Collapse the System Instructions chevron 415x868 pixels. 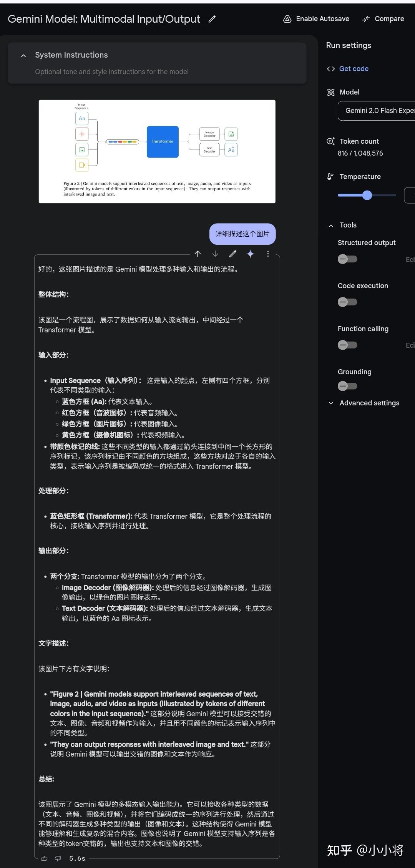23,56
